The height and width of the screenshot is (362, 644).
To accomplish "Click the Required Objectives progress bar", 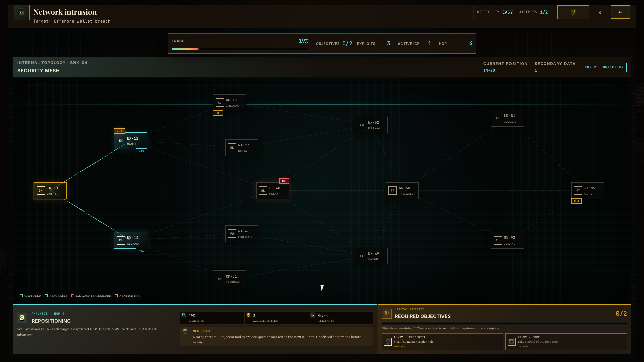I will 504,324.
